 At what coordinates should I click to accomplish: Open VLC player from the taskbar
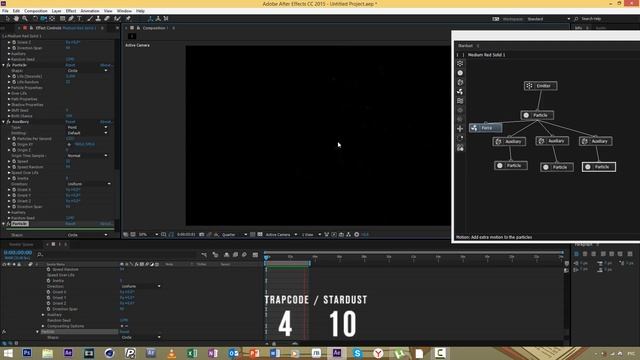(171, 353)
